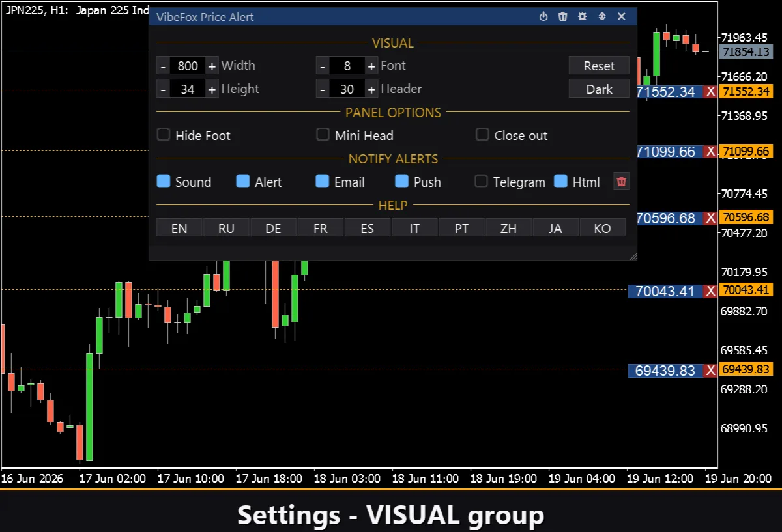
Task: Click the Height value field showing 34
Action: pos(188,89)
